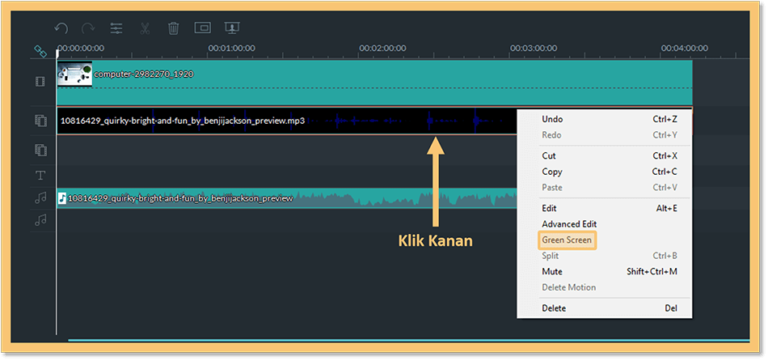Select the text track T icon
Screen dimensions: 768x361
(40, 175)
